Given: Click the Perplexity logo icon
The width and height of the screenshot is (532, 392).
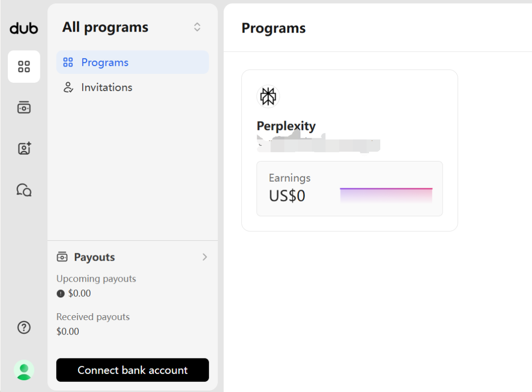Looking at the screenshot, I should point(268,96).
